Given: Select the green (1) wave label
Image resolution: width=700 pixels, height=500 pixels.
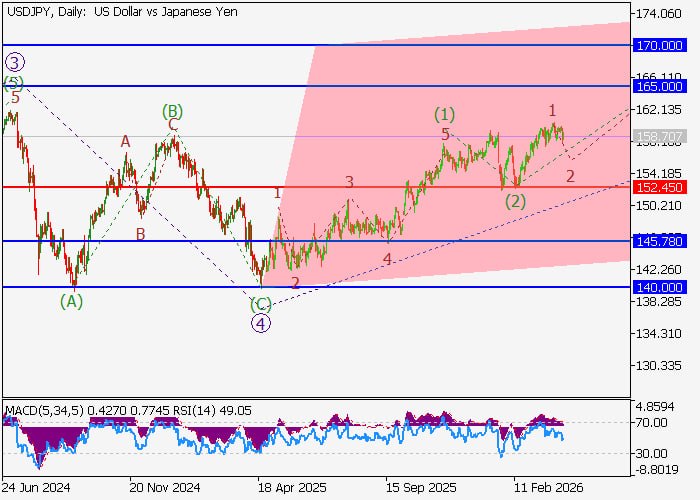Looking at the screenshot, I should point(444,113).
